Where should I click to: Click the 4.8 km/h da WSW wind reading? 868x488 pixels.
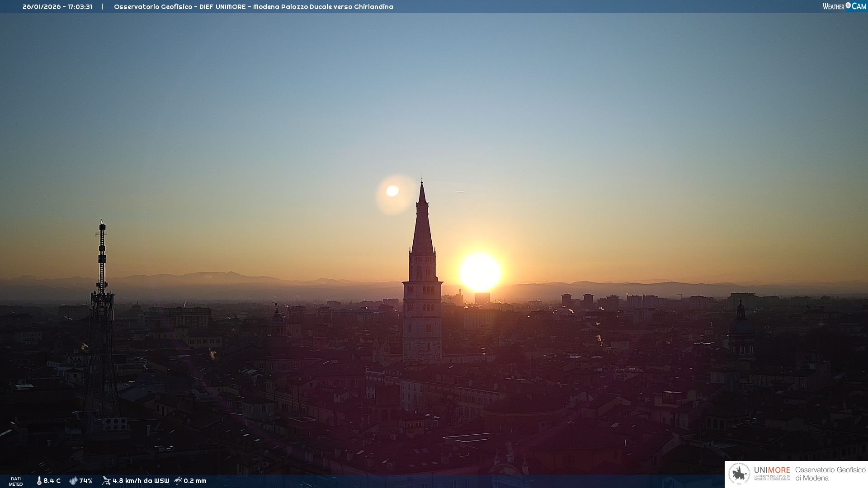pyautogui.click(x=141, y=481)
